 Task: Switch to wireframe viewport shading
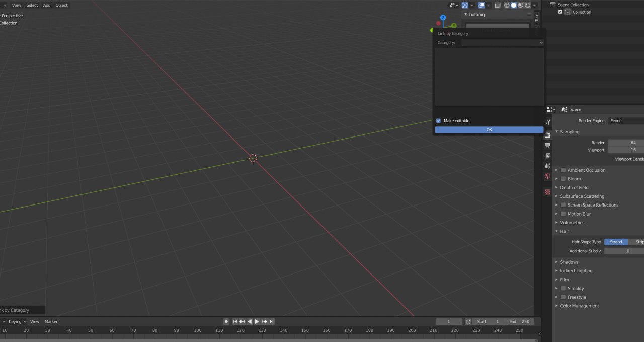coord(507,5)
